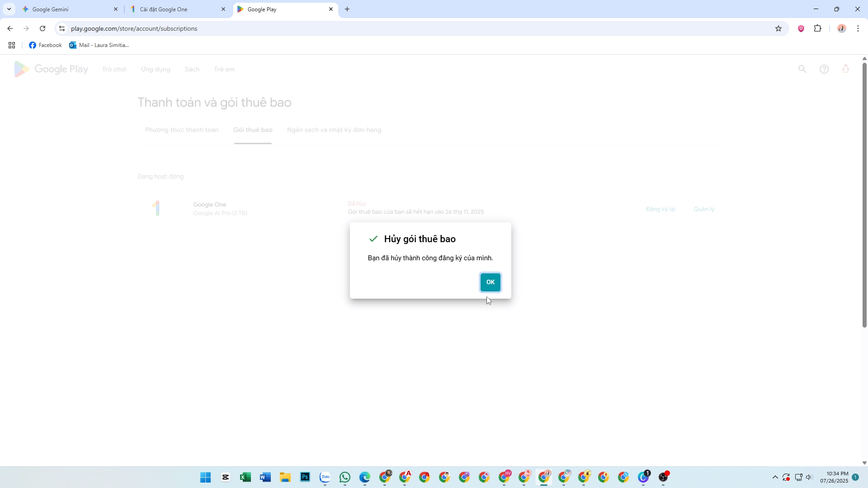Open the uBlock shield extension icon
Viewport: 868px width, 488px height.
(x=801, y=28)
